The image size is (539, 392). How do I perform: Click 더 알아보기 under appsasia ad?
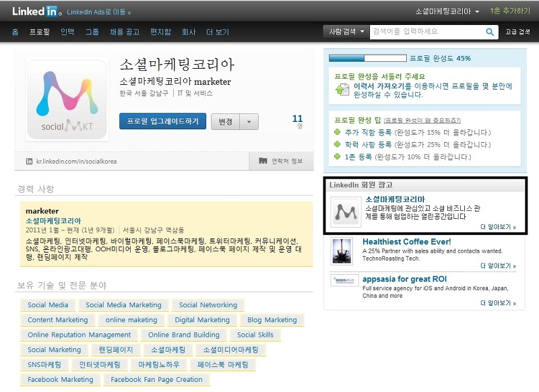[x=498, y=302]
